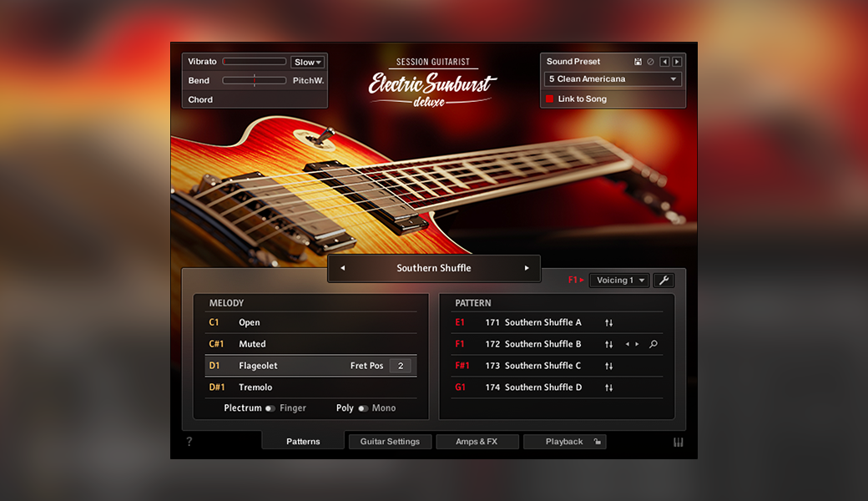Select the C#1 Muted melody articulation
The image size is (868, 501).
310,344
